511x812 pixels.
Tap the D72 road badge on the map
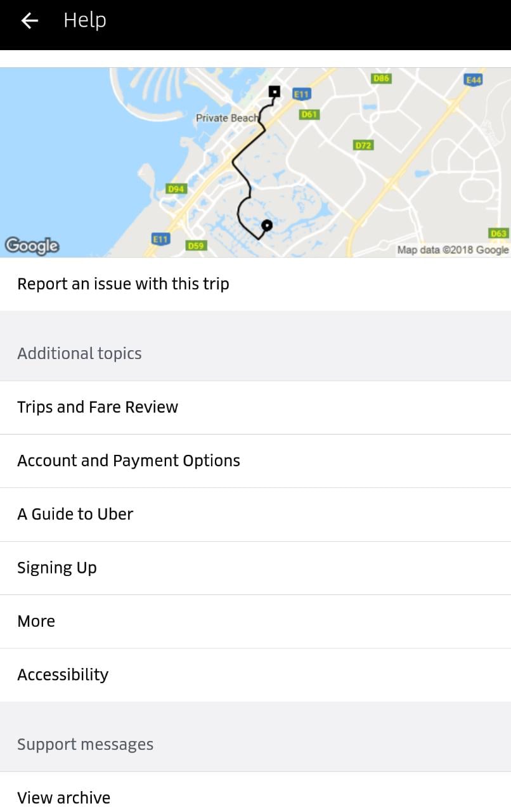pos(363,145)
